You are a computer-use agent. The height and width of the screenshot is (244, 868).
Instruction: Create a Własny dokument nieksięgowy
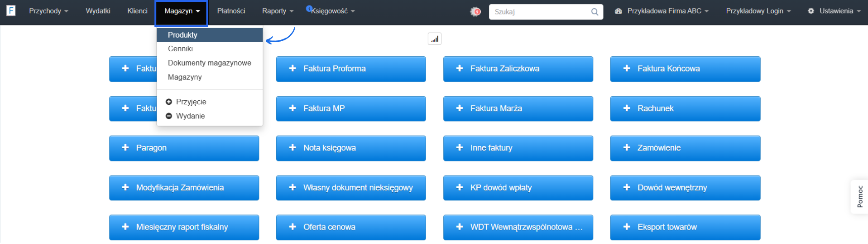tap(351, 188)
